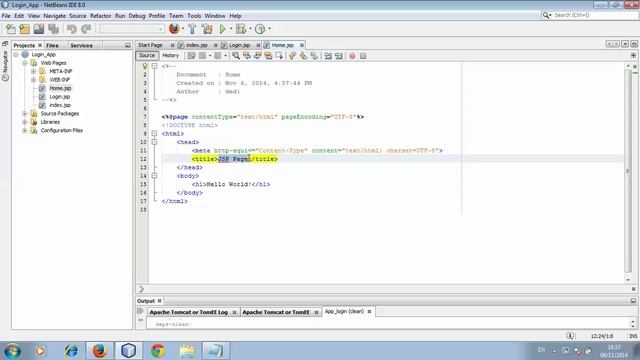Collapse the Login_App project node
Screen dimensions: 640x360
pyautogui.click(x=16, y=54)
